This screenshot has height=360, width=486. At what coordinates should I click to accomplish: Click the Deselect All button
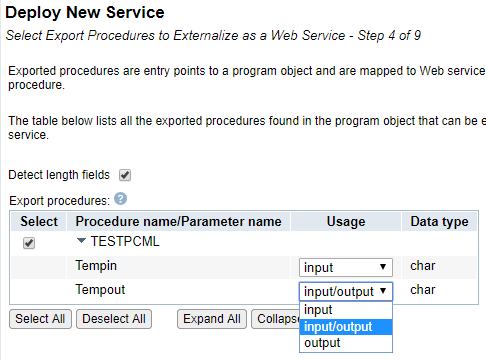114,319
